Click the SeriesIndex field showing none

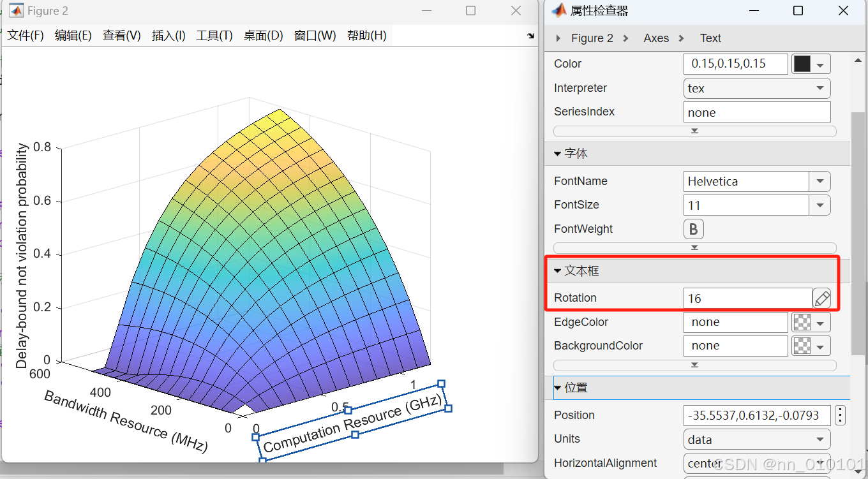click(x=757, y=112)
